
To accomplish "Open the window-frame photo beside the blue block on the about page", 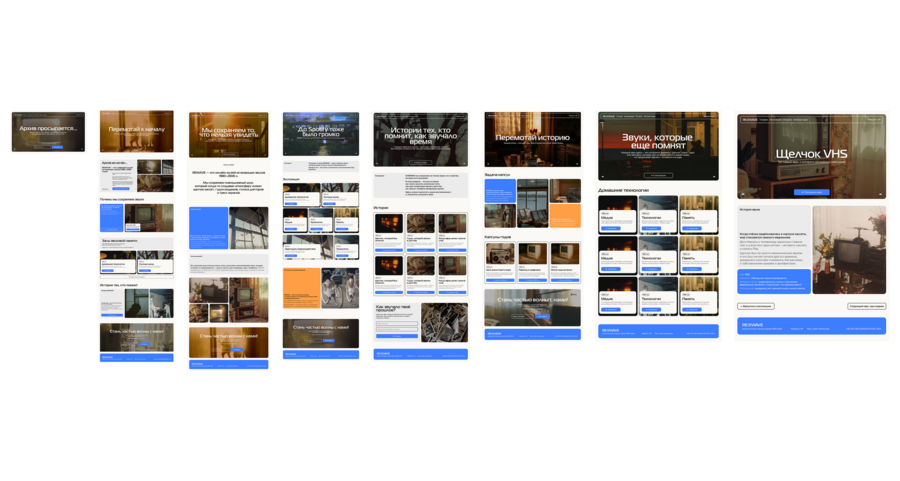I will [249, 228].
